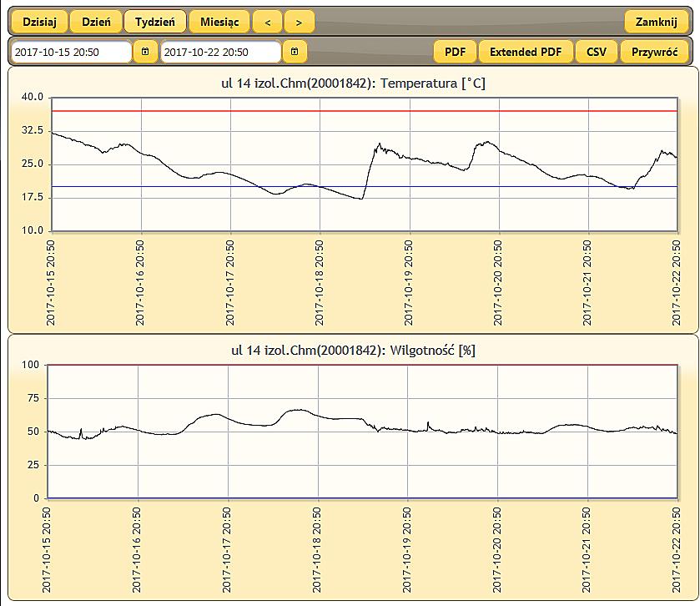The image size is (700, 606).
Task: Open calendar picker for start date
Action: (x=145, y=52)
